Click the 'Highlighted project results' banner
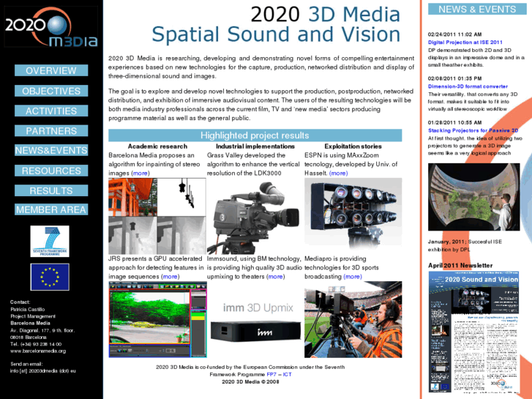This screenshot has width=532, height=399. (255, 135)
